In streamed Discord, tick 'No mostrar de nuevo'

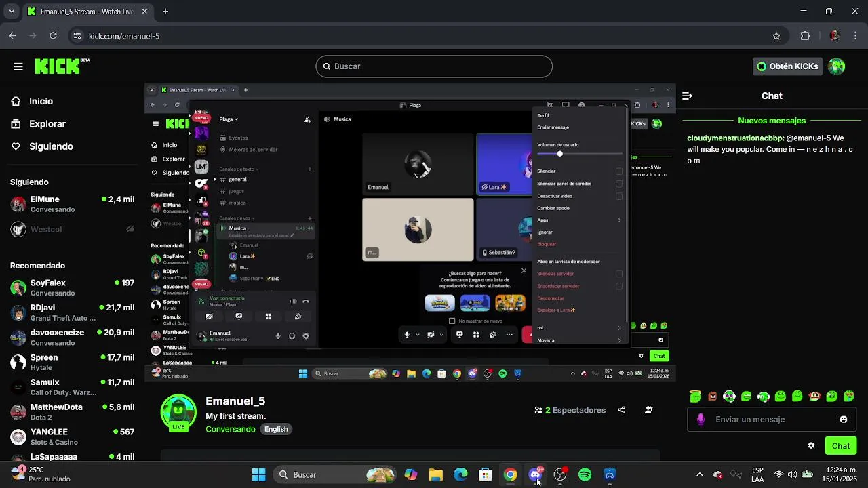[452, 321]
